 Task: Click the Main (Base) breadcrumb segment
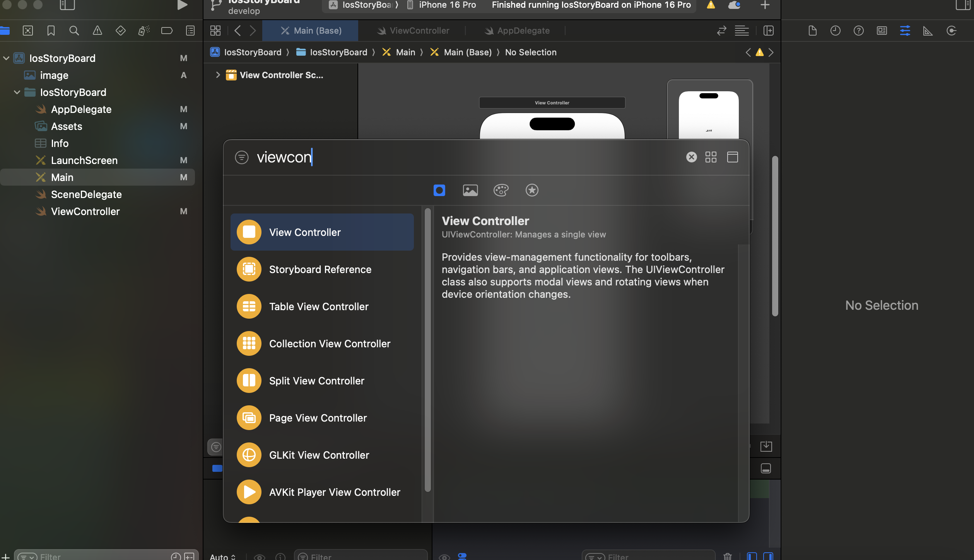pos(461,52)
